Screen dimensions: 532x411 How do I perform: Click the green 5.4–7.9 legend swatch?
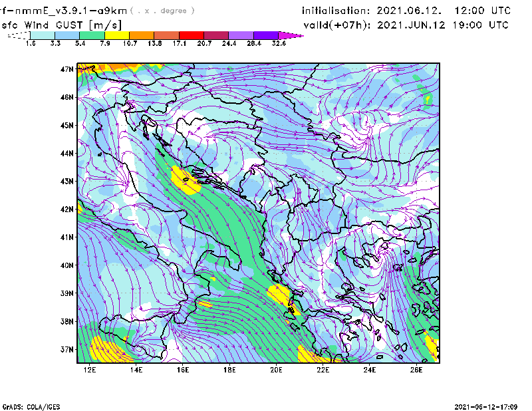click(92, 35)
